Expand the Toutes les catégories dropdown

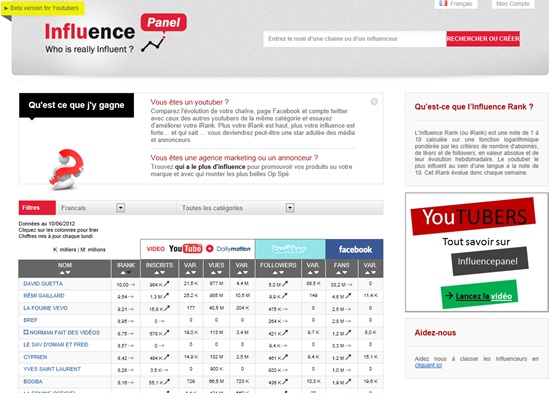[290, 208]
